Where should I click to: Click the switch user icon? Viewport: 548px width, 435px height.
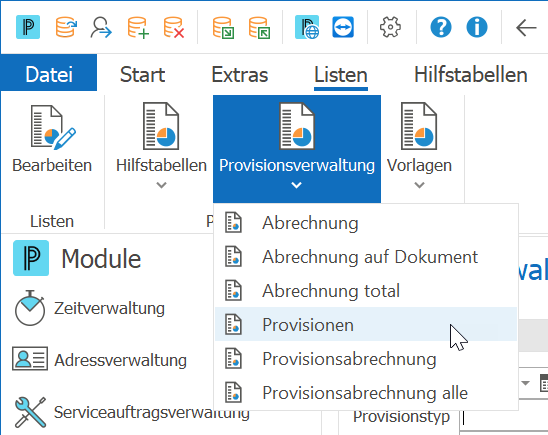[101, 28]
